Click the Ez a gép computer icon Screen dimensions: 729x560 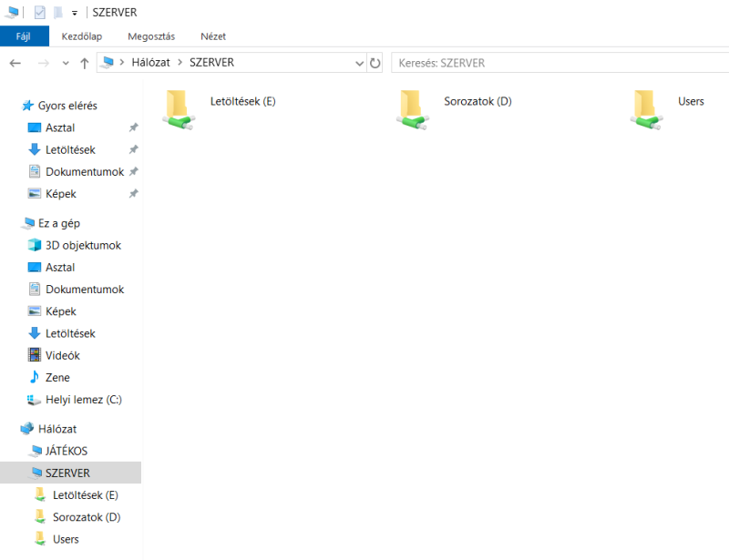point(27,223)
